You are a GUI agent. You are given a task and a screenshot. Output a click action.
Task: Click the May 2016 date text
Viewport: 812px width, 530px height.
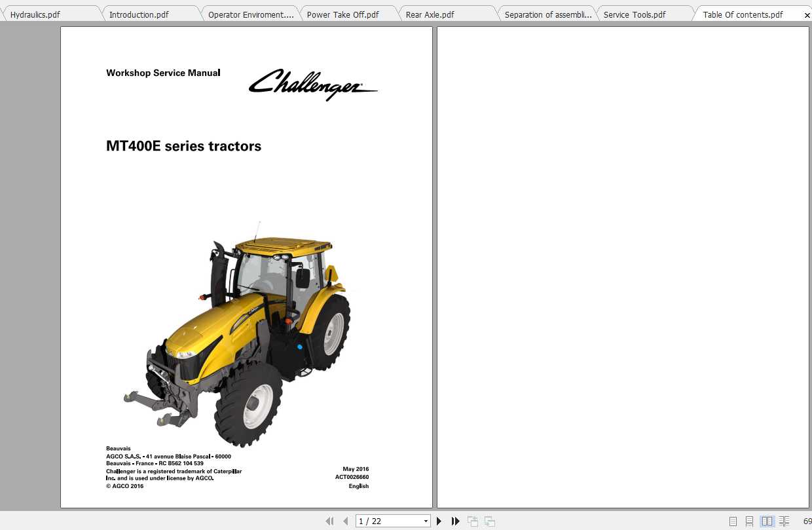click(356, 469)
